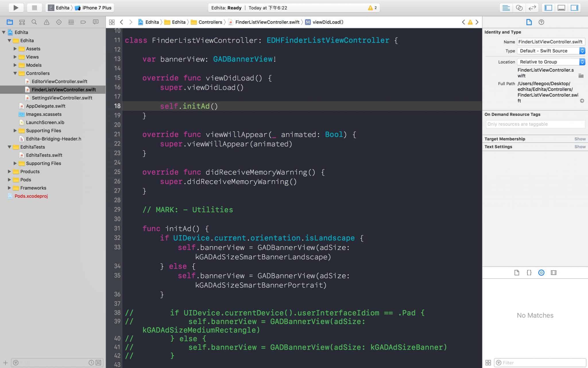Show the Assistant editor
588x368 pixels.
[x=519, y=8]
